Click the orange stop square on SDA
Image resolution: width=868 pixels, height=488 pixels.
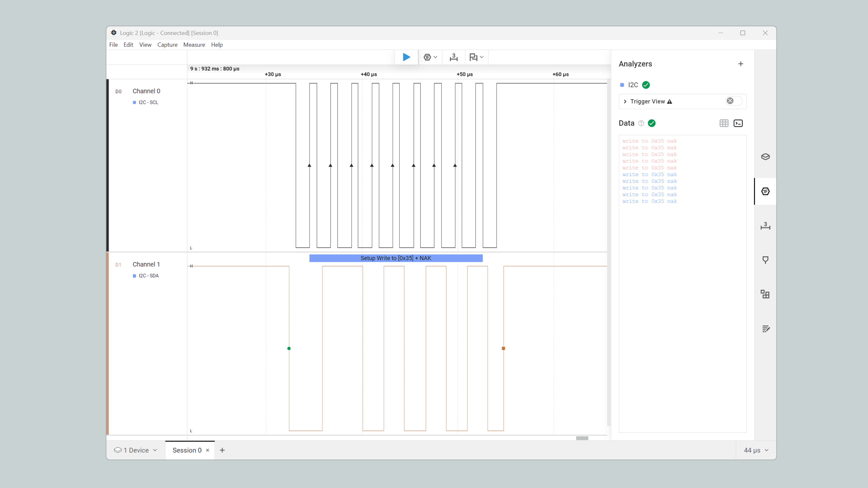[x=503, y=349]
